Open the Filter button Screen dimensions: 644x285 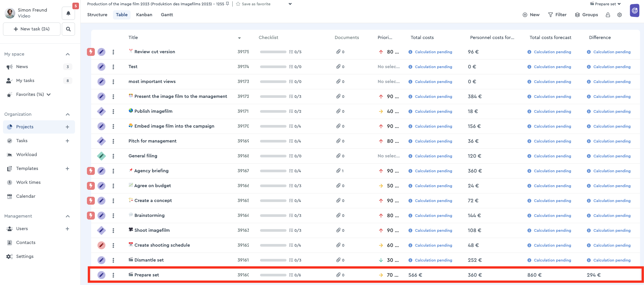pos(557,15)
